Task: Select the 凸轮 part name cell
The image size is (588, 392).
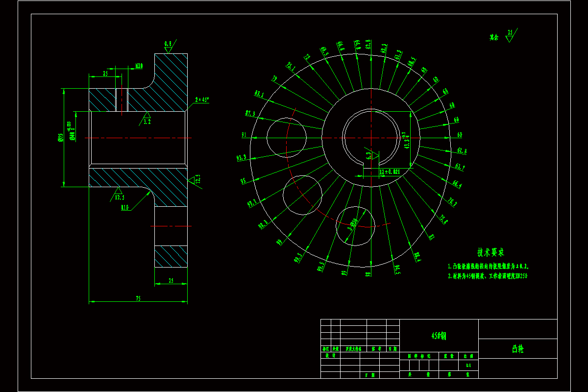Action: point(517,349)
